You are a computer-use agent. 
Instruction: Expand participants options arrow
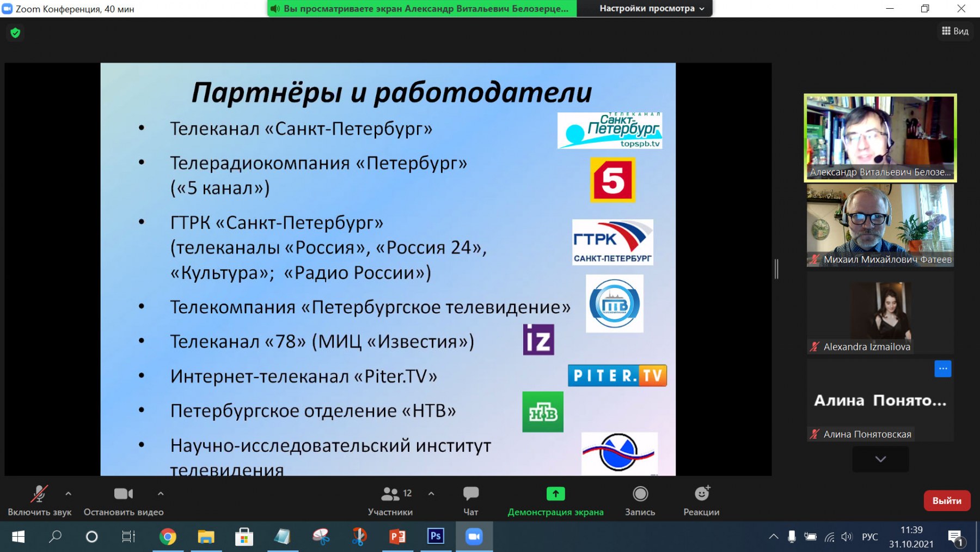(431, 494)
